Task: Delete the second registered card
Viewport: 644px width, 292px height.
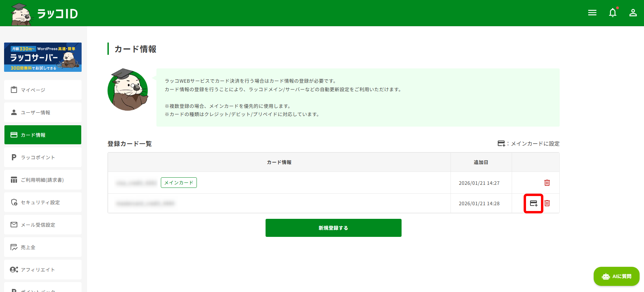Action: [x=547, y=203]
